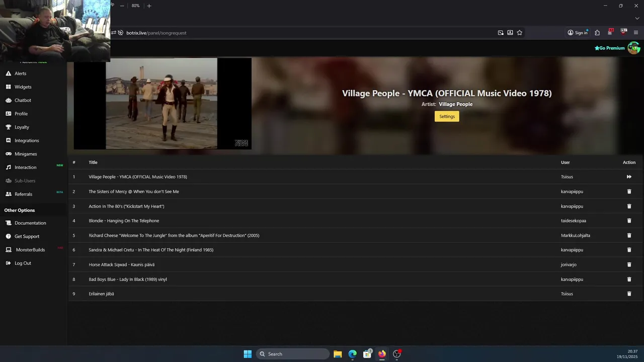The width and height of the screenshot is (644, 362).
Task: Delete The Sisters of Mercy song request
Action: click(x=629, y=192)
